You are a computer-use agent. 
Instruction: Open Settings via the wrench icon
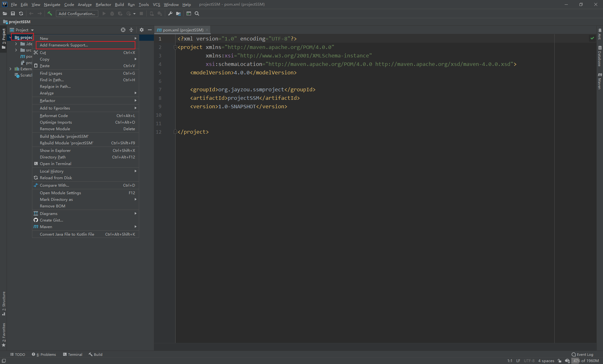(170, 13)
